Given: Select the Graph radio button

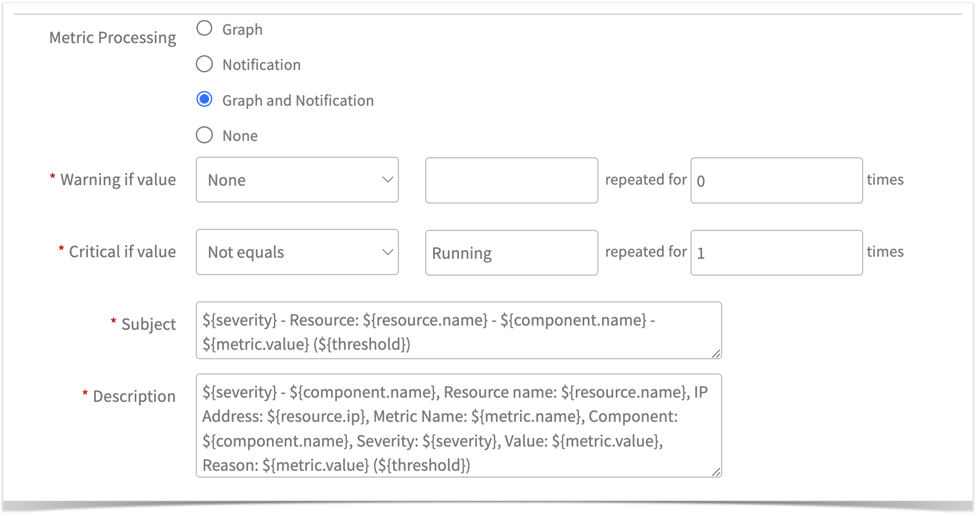Looking at the screenshot, I should click(204, 29).
